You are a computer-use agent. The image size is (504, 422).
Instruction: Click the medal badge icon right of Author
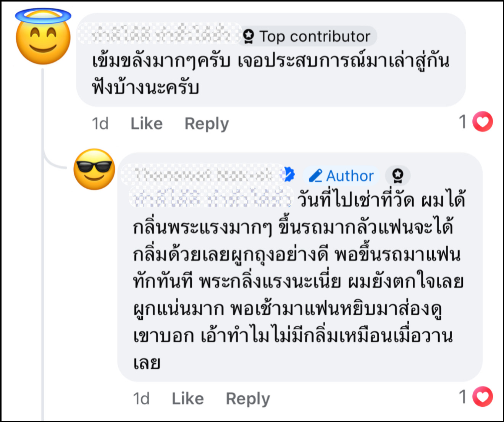click(x=397, y=175)
